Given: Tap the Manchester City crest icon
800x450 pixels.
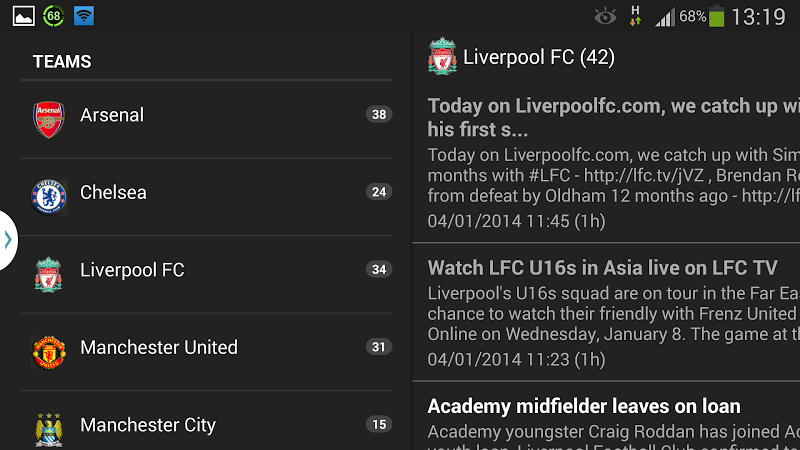Looking at the screenshot, I should click(48, 428).
